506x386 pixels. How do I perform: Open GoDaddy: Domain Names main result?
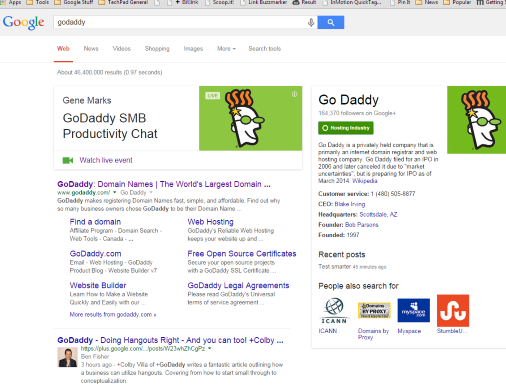point(164,184)
